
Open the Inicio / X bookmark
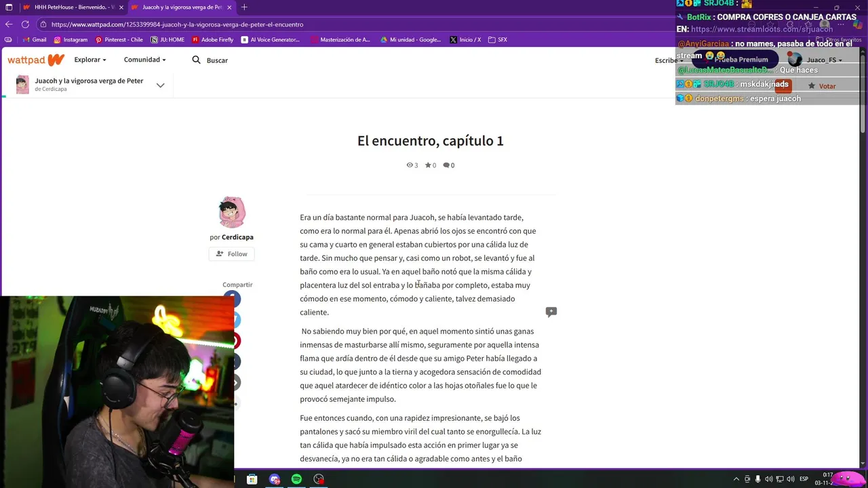(465, 40)
